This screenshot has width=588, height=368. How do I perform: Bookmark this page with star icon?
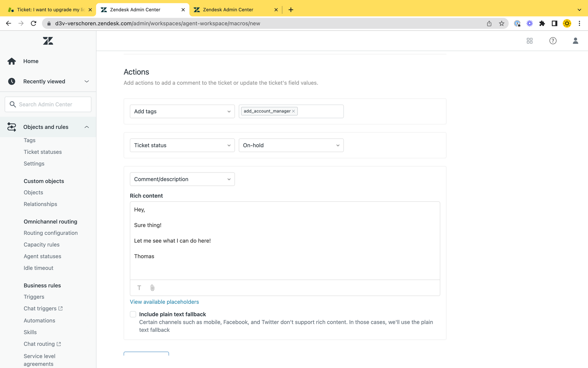pyautogui.click(x=502, y=24)
